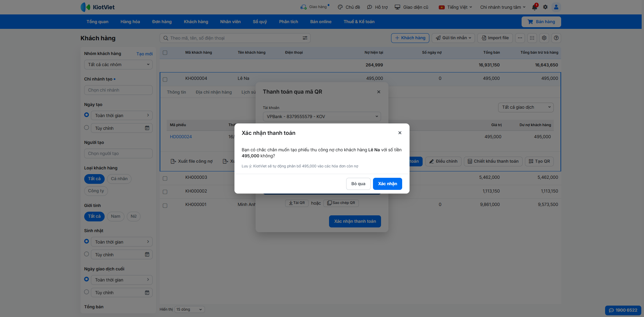Click the Giao hàng delivery icon
The height and width of the screenshot is (317, 644).
pos(304,7)
